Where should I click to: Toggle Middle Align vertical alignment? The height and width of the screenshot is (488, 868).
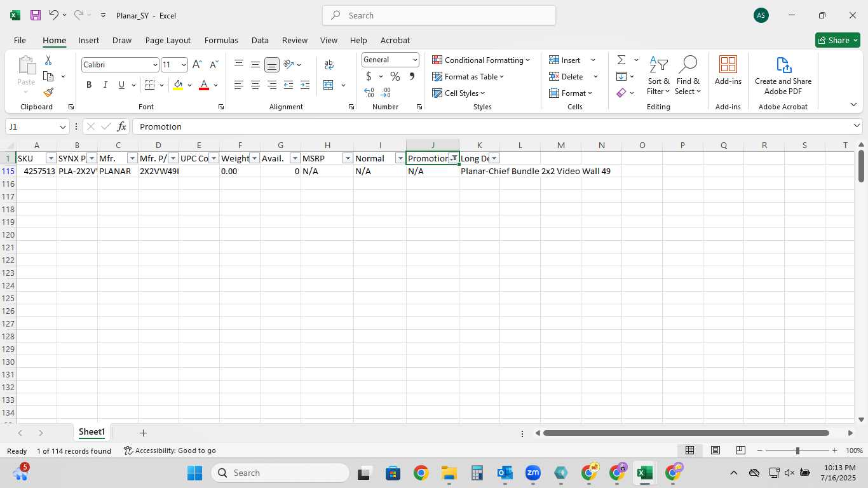coord(255,65)
